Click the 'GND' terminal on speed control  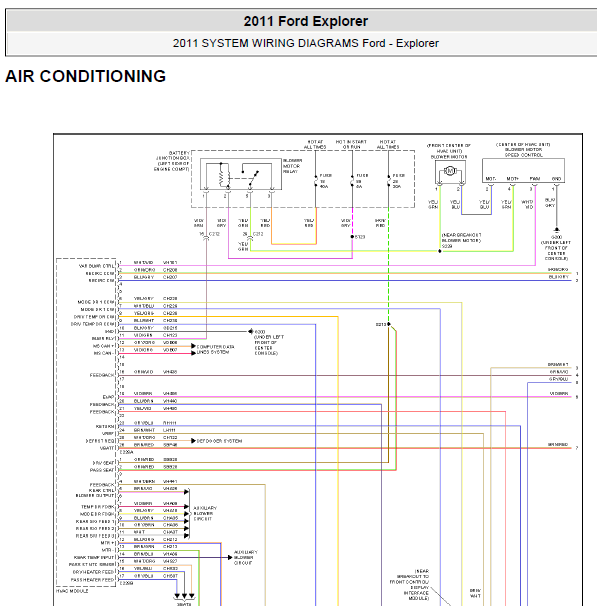[556, 179]
